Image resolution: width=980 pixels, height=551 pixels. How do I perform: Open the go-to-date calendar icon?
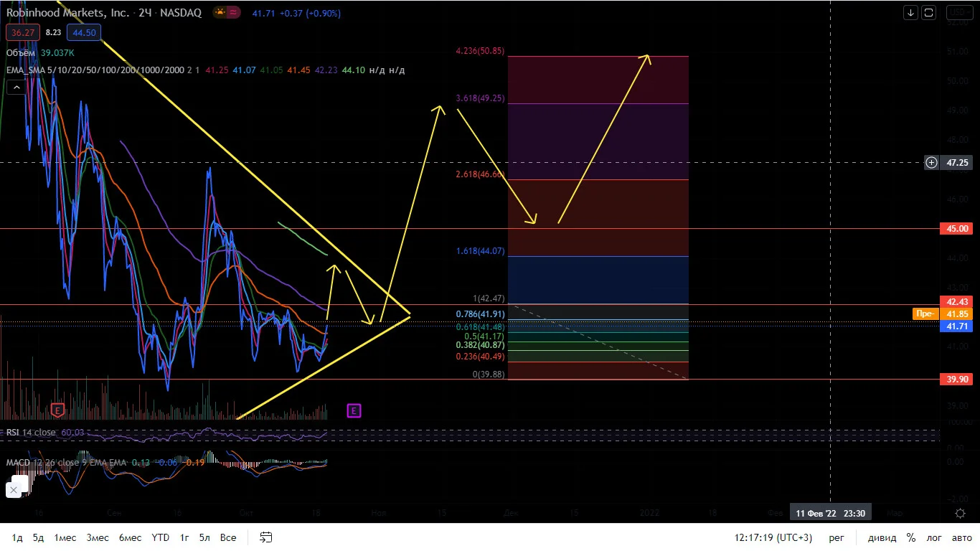265,537
